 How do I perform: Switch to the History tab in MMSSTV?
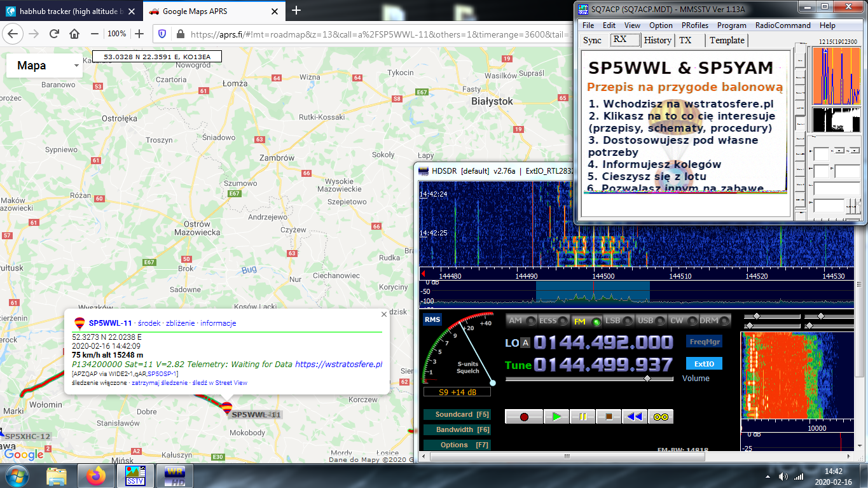tap(658, 40)
